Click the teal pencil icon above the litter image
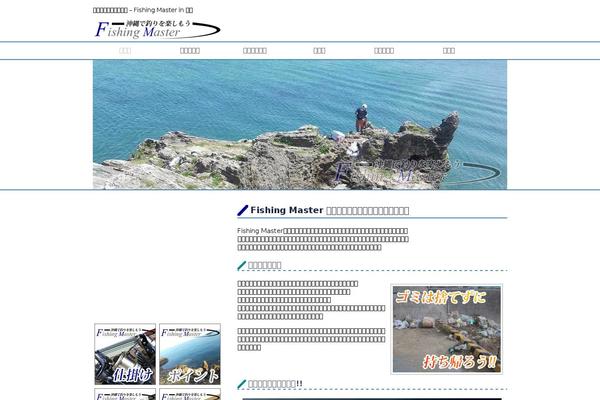The width and height of the screenshot is (600, 400). click(242, 265)
